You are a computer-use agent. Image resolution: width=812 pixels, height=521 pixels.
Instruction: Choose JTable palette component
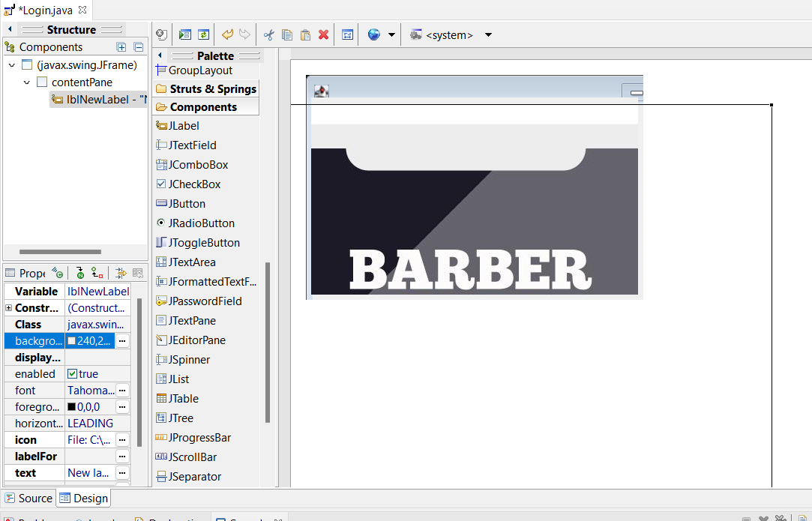tap(177, 399)
